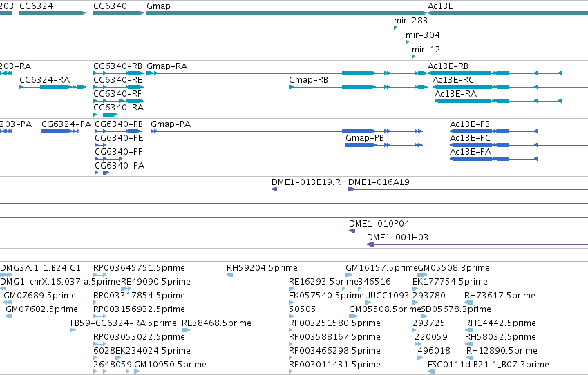This screenshot has height=375, width=588.
Task: Select the RH12890.5prime EST label
Action: tap(502, 351)
